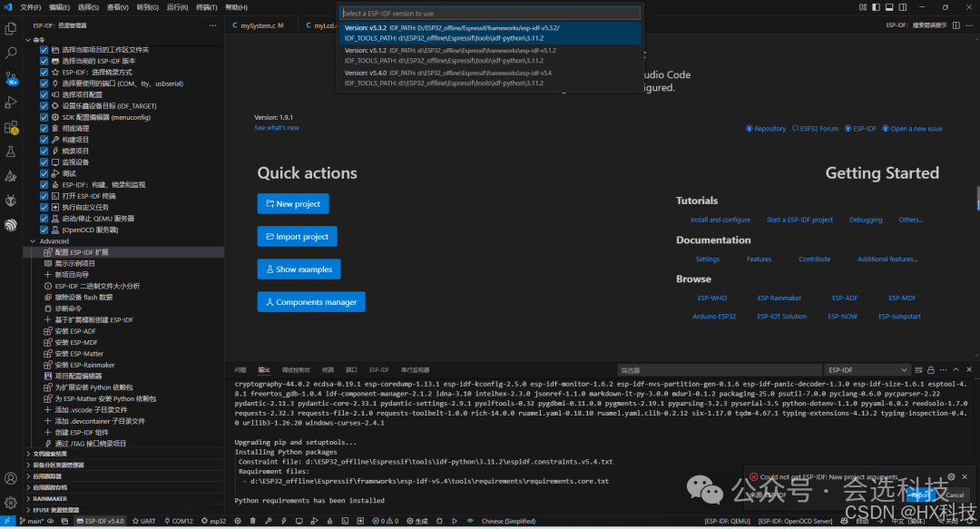Viewport: 980px width, 529px height.
Task: Uncheck the SDK 配置编辑器 (menuconfig) checkbox
Action: (x=44, y=118)
